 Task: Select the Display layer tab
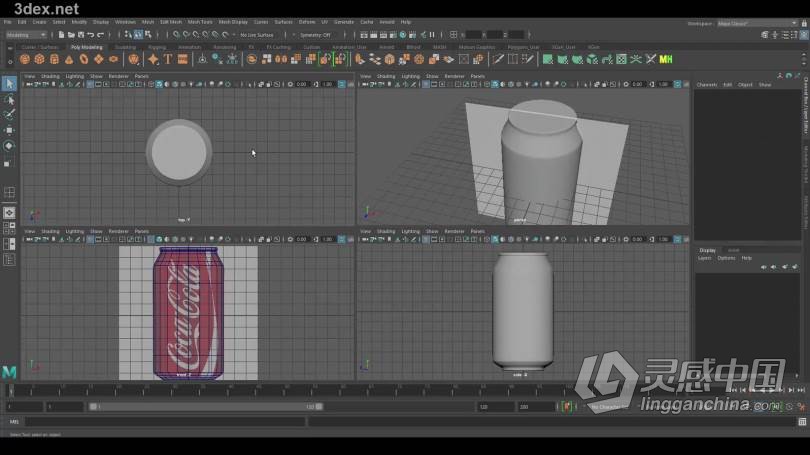pyautogui.click(x=707, y=250)
